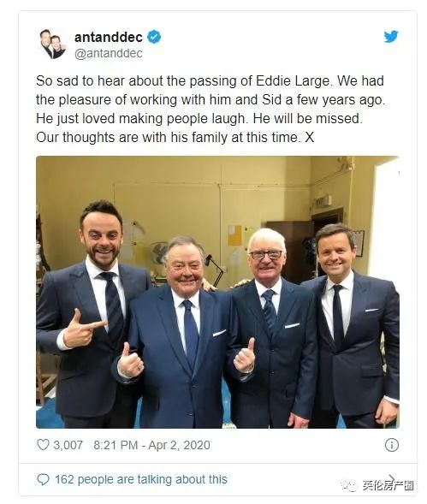Click the blue verified badge

tap(154, 37)
